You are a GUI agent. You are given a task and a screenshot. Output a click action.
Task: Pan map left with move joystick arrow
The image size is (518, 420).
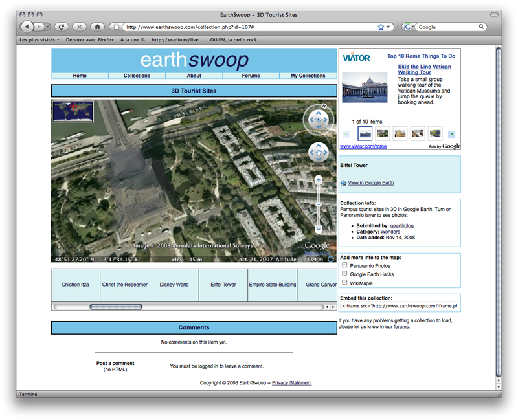click(x=311, y=152)
